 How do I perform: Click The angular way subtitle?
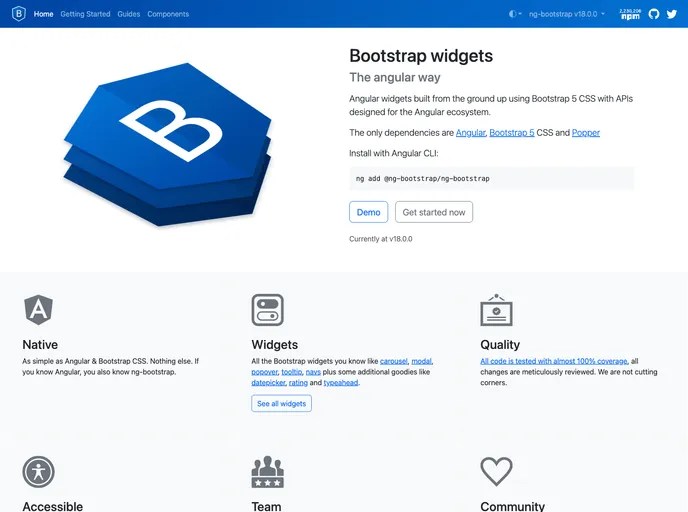[x=395, y=78]
